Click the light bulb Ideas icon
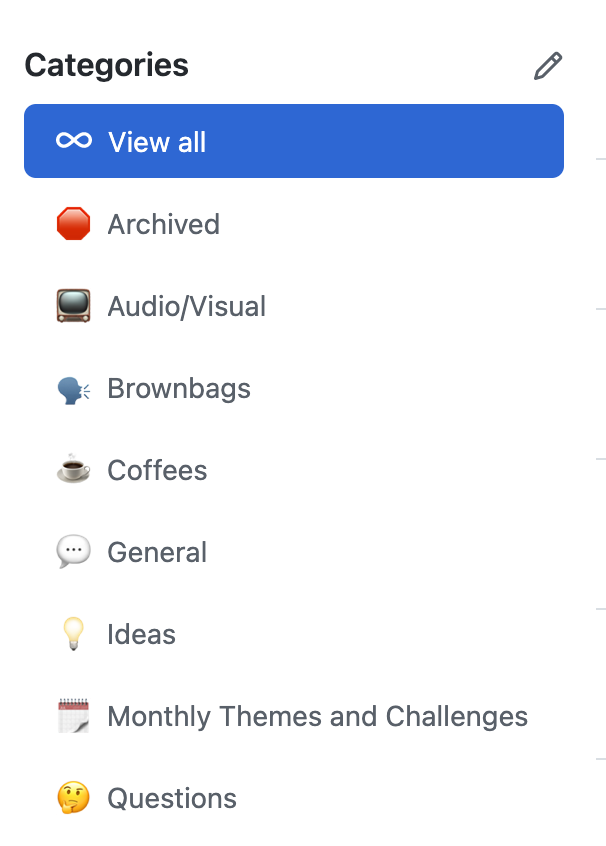 click(x=73, y=633)
